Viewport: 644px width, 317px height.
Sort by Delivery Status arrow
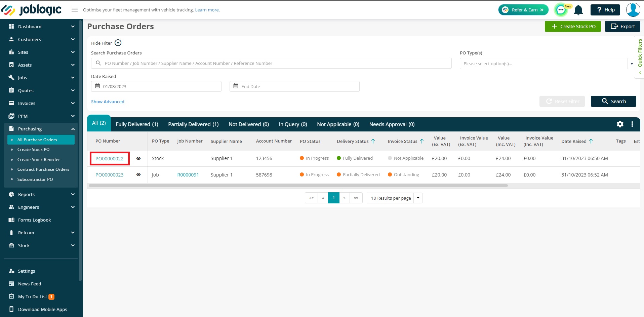tap(373, 141)
